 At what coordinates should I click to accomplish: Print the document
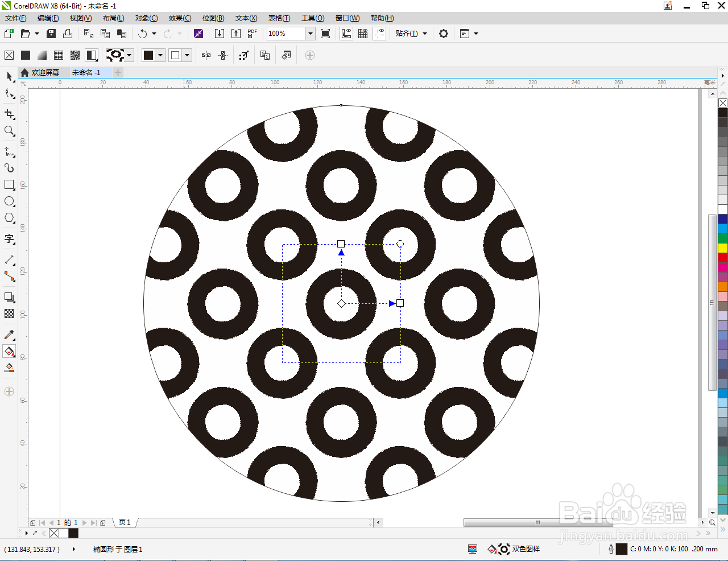(x=68, y=34)
